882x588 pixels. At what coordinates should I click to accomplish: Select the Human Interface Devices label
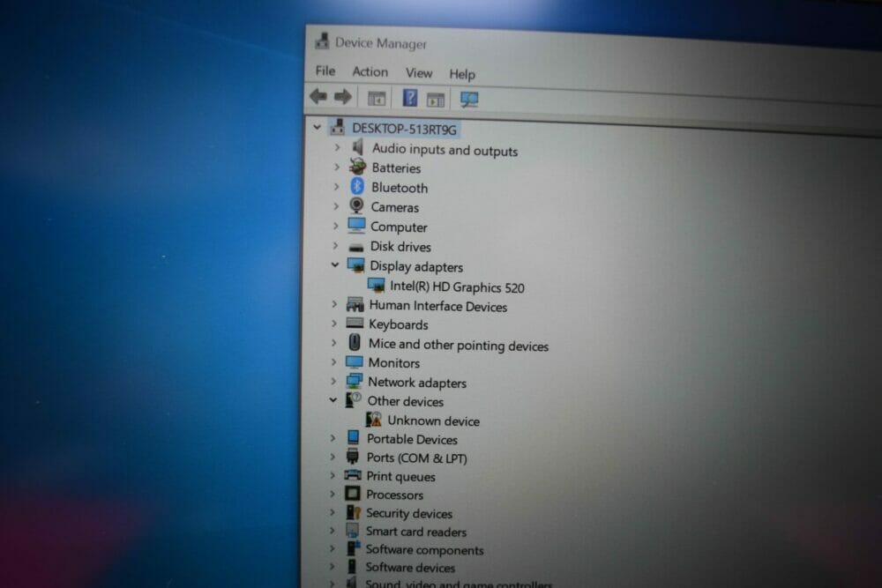coord(437,307)
